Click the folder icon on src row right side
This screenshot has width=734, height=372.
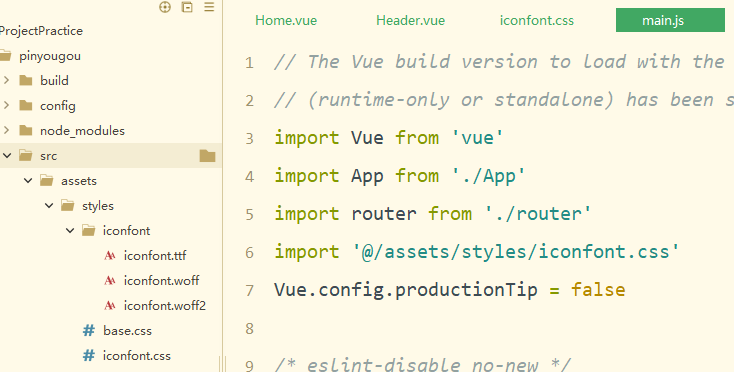(x=207, y=156)
